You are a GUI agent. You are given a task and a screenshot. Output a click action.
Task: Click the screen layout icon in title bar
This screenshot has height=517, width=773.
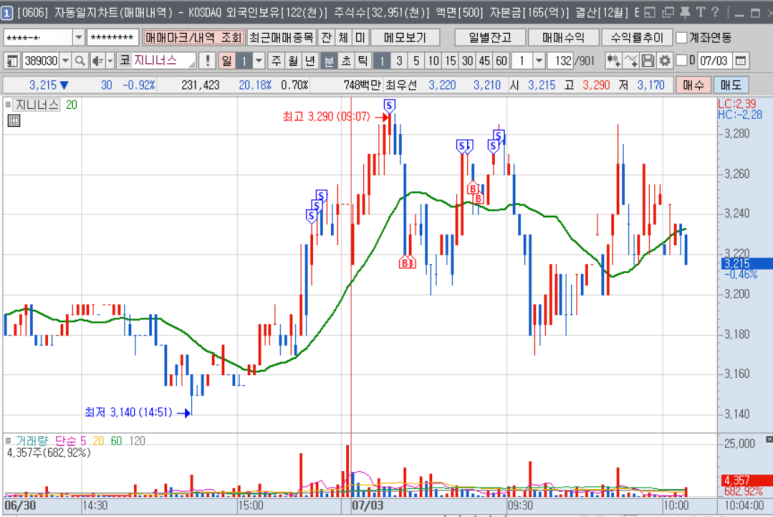coord(650,12)
